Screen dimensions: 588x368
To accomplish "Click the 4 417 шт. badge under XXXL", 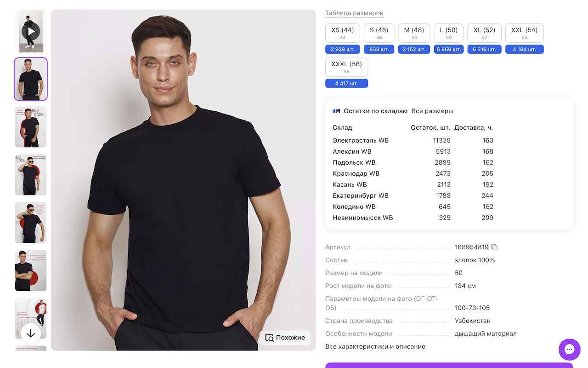I will click(346, 83).
